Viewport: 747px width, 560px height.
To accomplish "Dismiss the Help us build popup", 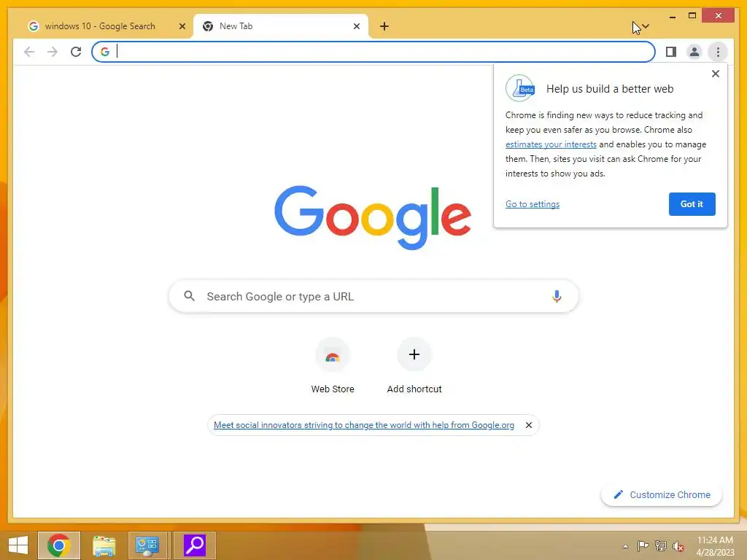I will pyautogui.click(x=715, y=74).
